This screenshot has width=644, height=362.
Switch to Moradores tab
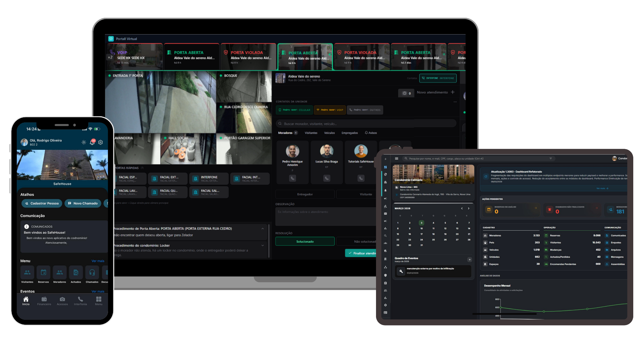tap(288, 133)
